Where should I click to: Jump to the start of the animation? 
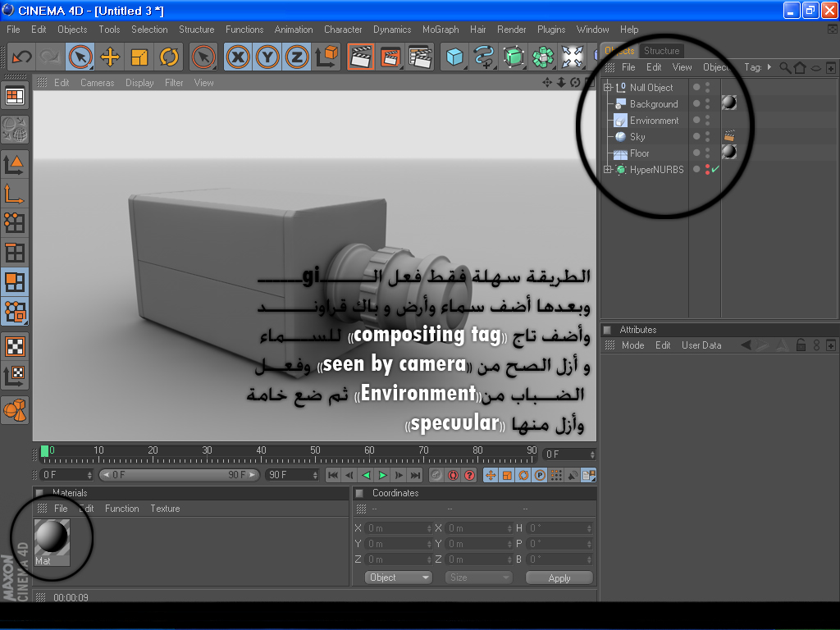point(333,475)
